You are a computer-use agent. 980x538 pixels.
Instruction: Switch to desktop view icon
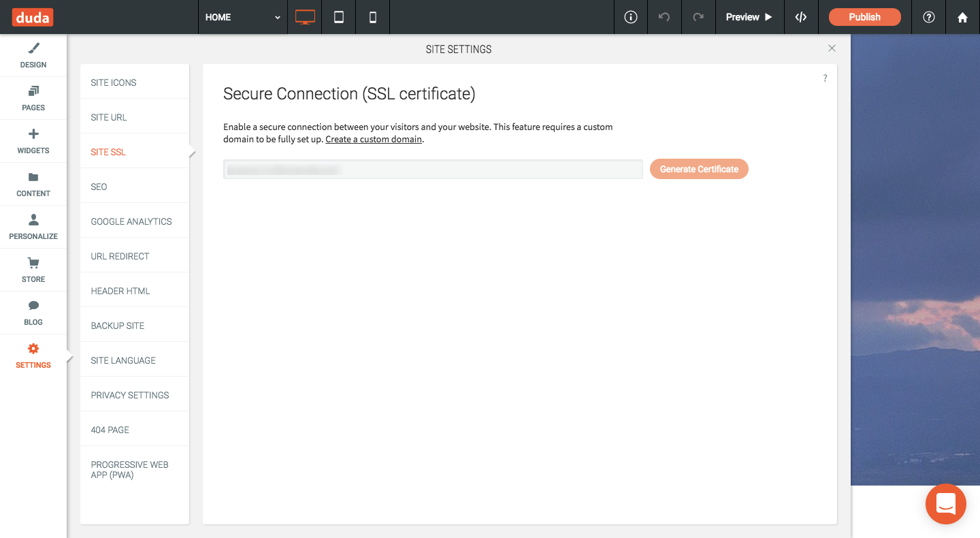click(x=305, y=17)
